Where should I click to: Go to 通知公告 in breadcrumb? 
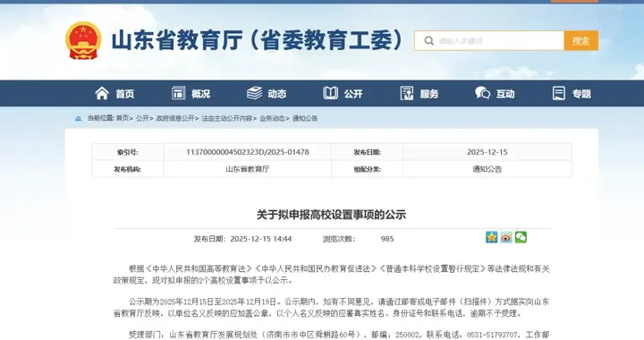(305, 118)
